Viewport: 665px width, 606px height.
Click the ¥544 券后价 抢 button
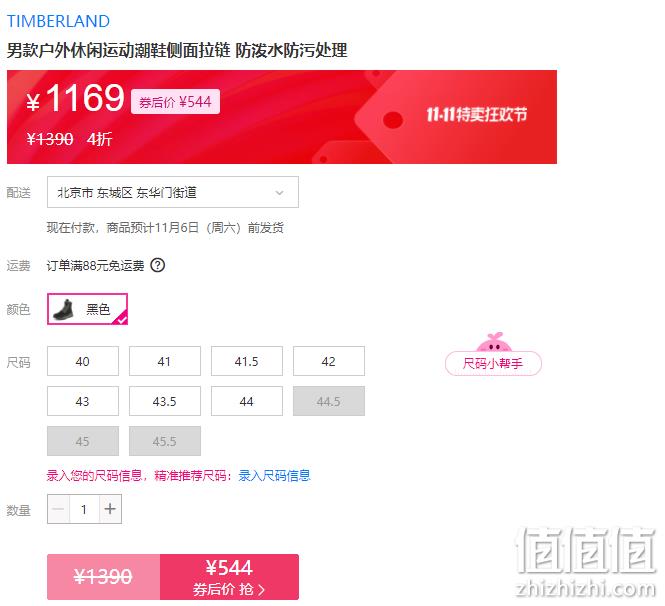point(229,577)
